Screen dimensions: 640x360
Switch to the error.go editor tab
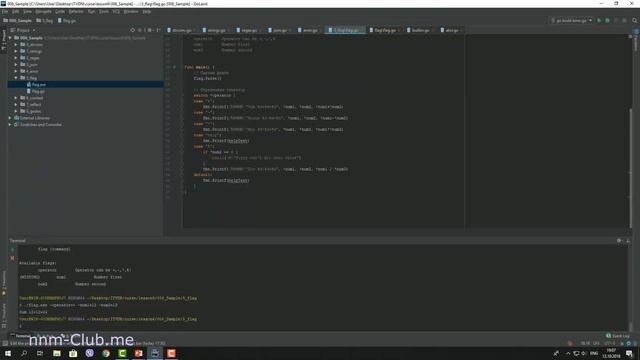point(308,30)
